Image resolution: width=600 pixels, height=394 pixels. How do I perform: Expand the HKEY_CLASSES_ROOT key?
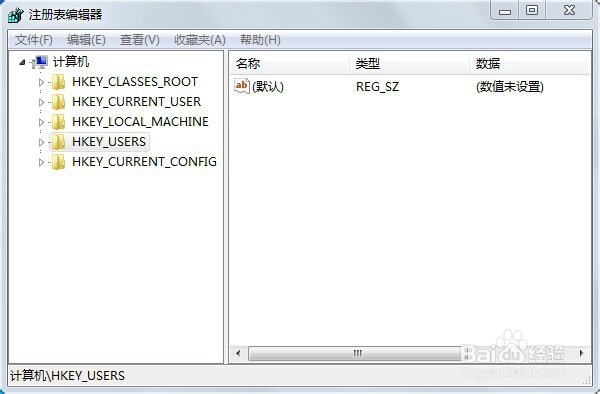(x=41, y=82)
